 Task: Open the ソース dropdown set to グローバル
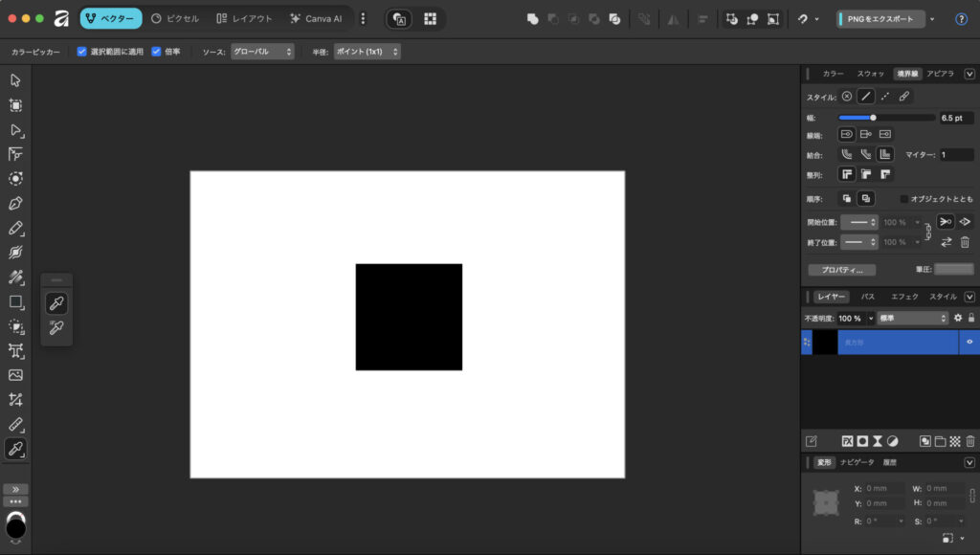point(262,52)
